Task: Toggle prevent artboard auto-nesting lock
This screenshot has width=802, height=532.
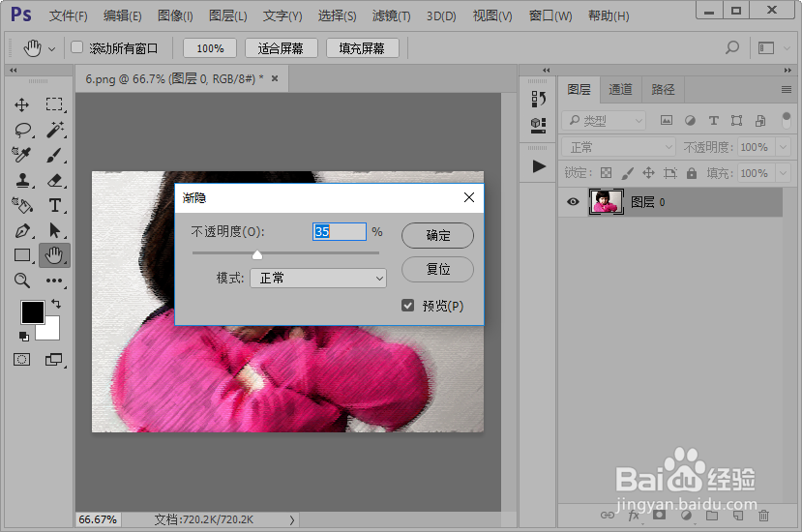Action: click(670, 173)
